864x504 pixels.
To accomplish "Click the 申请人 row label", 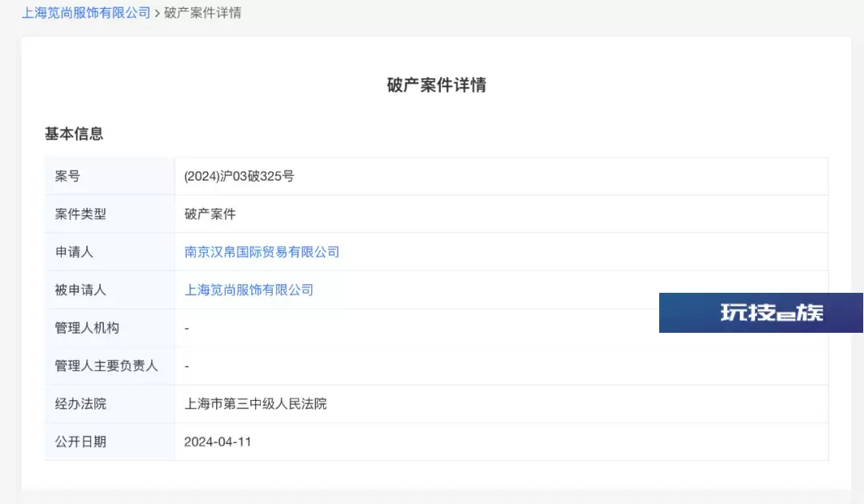I will tap(74, 252).
